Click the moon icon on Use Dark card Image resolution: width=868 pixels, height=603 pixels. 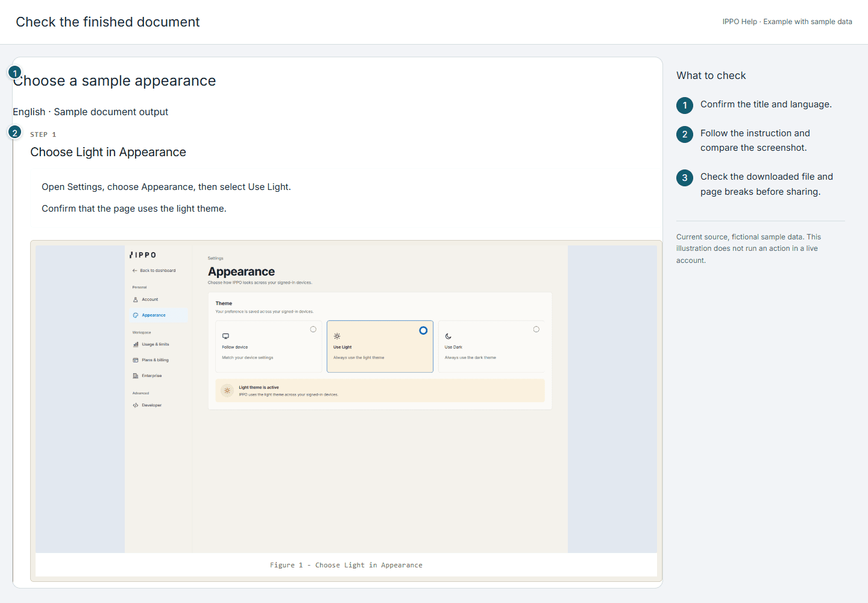point(448,336)
